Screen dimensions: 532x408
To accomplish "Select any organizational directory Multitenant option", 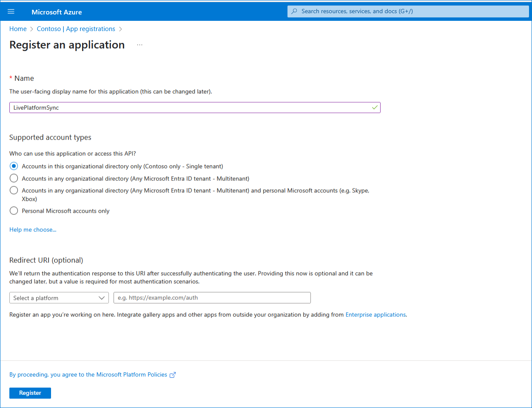I will point(14,178).
